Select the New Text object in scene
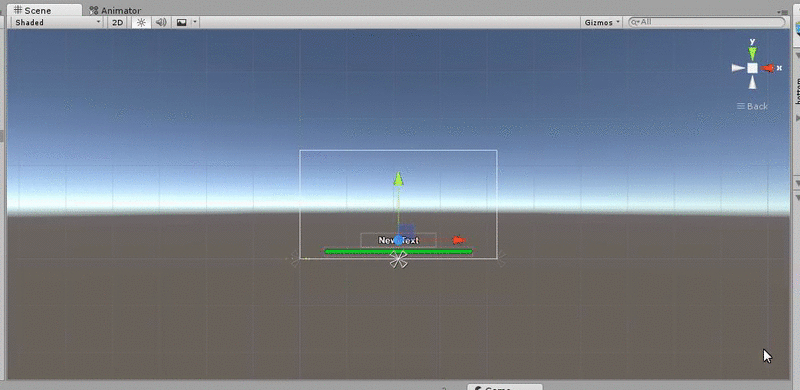 pos(398,240)
